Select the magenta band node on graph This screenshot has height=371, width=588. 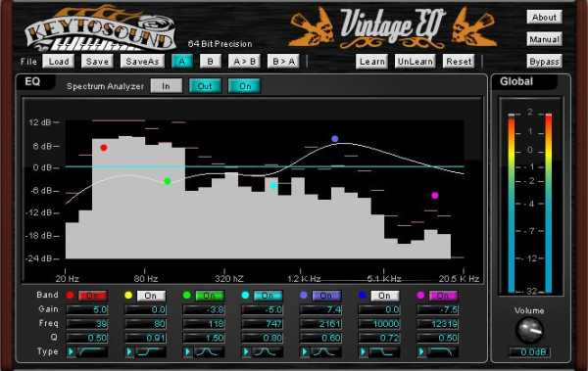pyautogui.click(x=435, y=195)
